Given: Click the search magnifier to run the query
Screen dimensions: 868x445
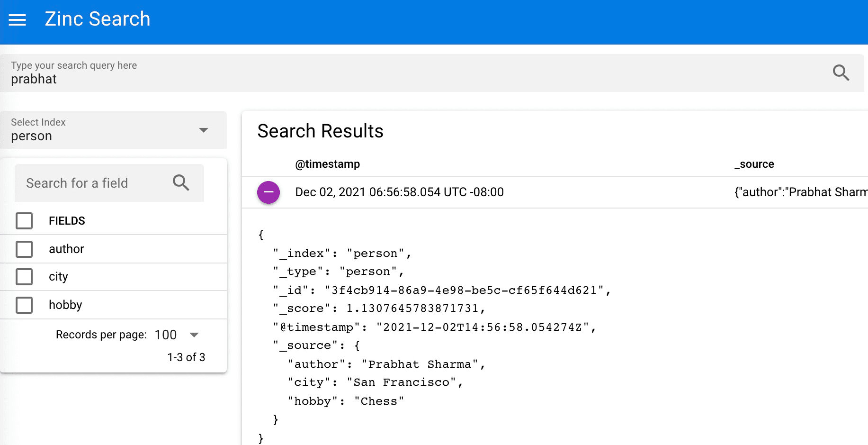Looking at the screenshot, I should [841, 73].
